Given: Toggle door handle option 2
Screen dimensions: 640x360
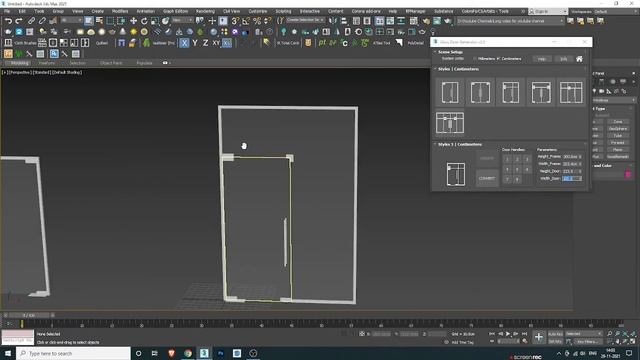Looking at the screenshot, I should click(x=517, y=159).
